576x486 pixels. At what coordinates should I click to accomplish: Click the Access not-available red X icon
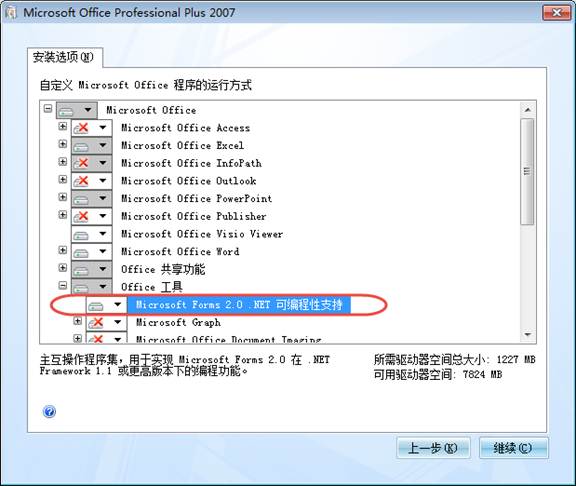tap(81, 128)
